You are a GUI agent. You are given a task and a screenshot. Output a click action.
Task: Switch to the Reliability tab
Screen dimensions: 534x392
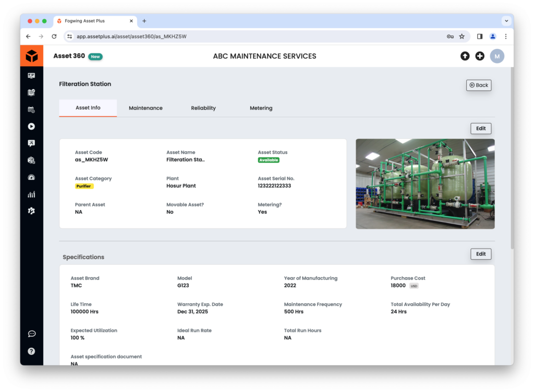(203, 108)
